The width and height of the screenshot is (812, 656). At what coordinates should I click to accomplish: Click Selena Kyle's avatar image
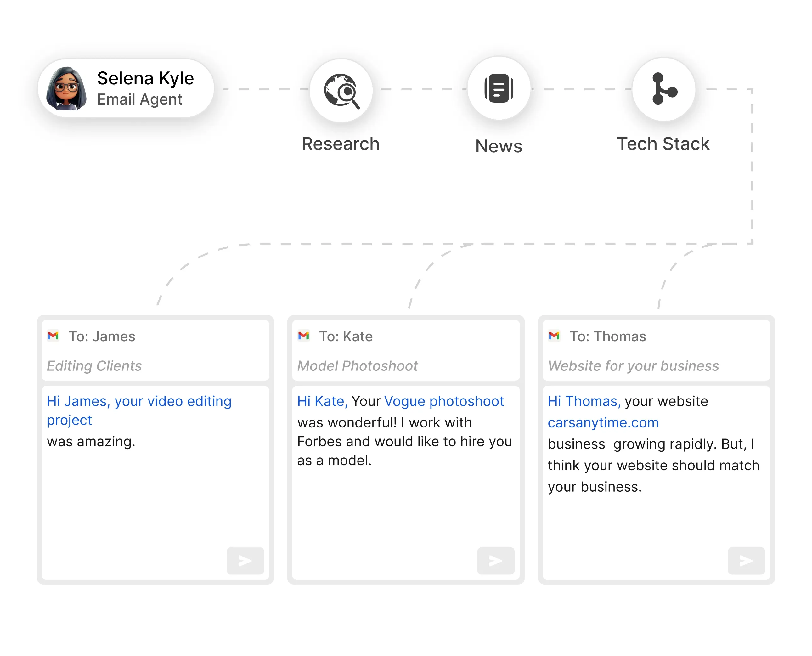(66, 89)
